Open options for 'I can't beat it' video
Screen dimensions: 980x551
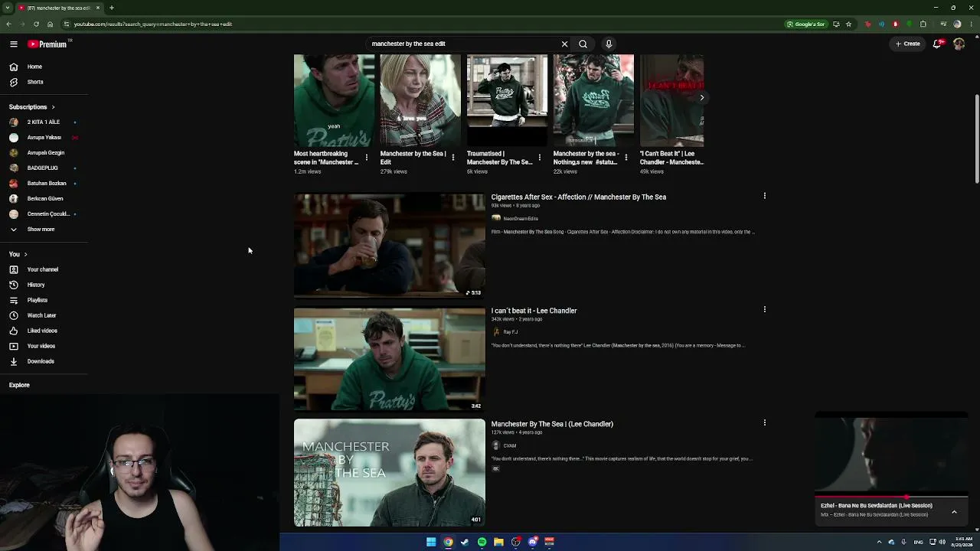pyautogui.click(x=764, y=309)
